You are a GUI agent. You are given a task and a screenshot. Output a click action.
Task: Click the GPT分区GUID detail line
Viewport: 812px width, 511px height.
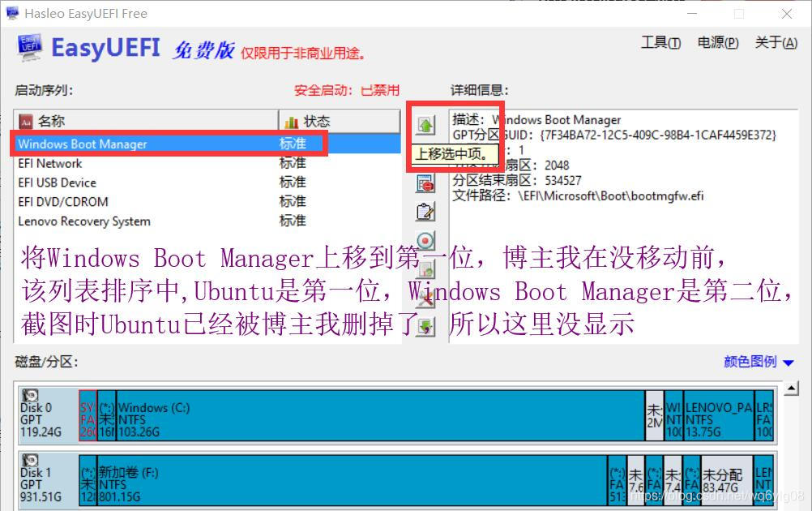[614, 135]
